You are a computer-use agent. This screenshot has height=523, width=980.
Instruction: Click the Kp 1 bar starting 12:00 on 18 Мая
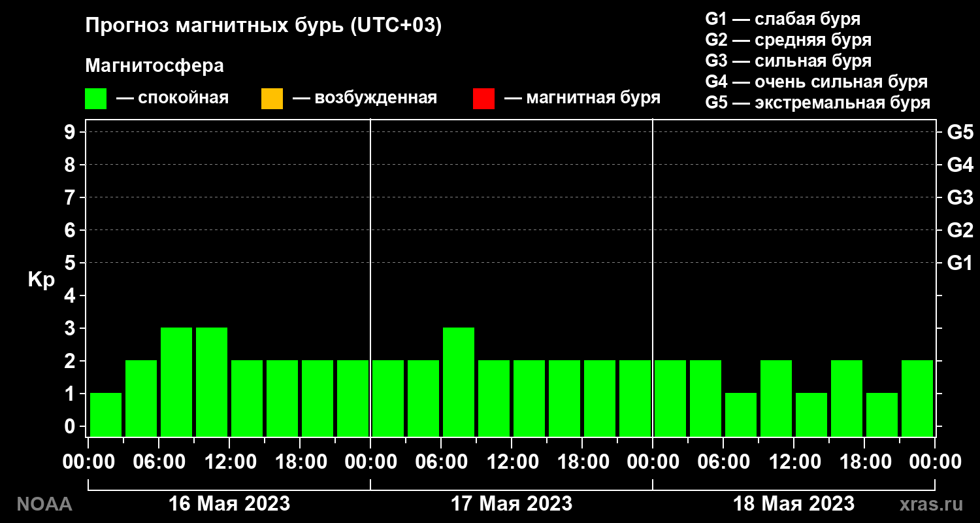[x=811, y=414]
